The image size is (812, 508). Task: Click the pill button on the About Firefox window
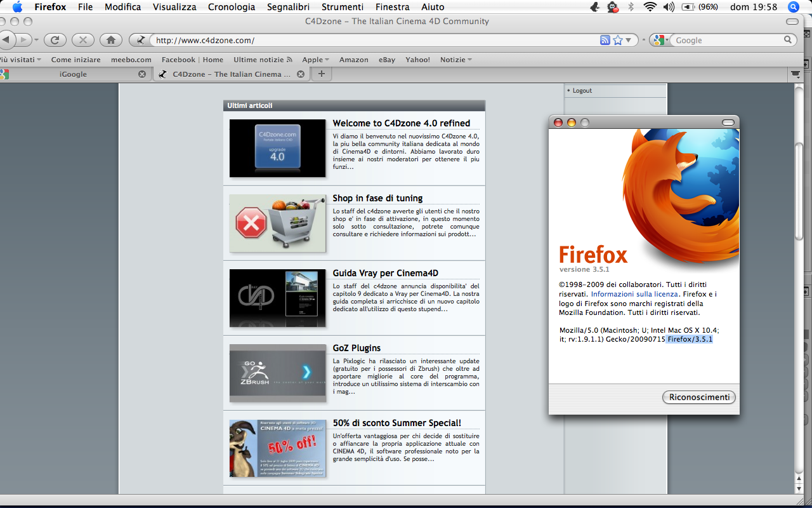coord(728,123)
